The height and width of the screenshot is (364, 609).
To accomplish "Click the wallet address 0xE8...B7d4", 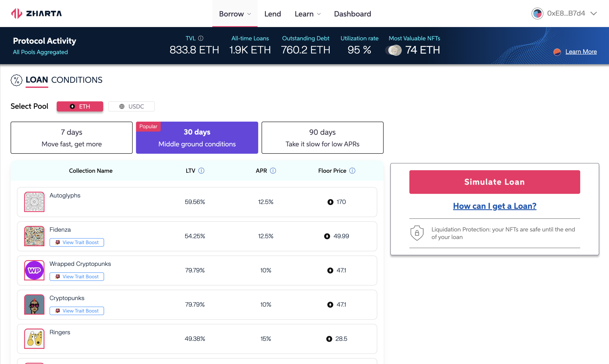I will 566,13.
